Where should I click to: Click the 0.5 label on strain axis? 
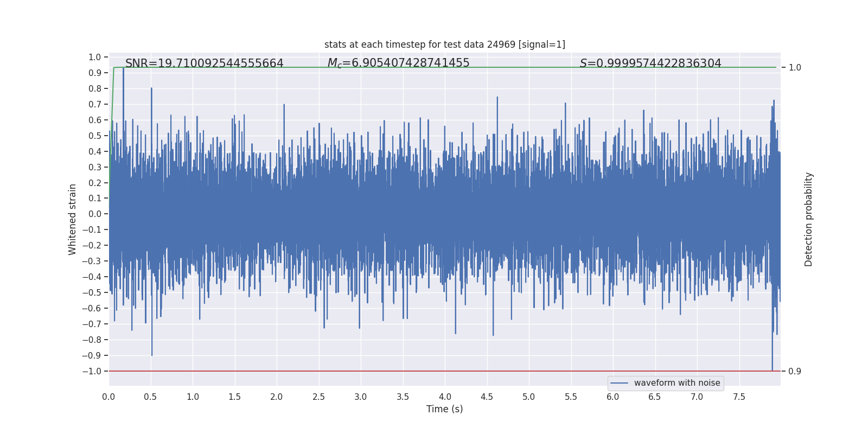coord(95,136)
